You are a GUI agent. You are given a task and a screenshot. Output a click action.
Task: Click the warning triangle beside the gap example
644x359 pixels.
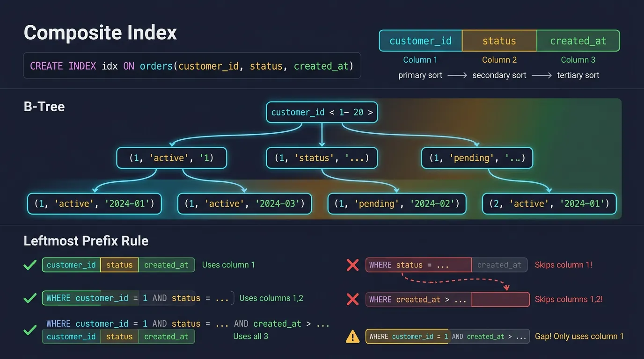point(352,336)
